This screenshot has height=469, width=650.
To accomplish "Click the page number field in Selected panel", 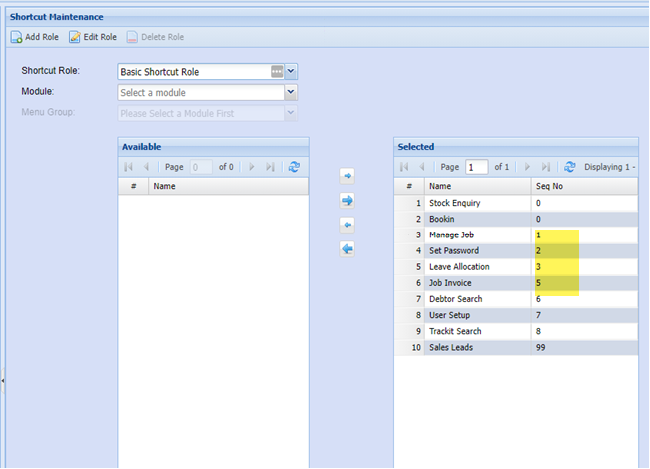I will (476, 167).
